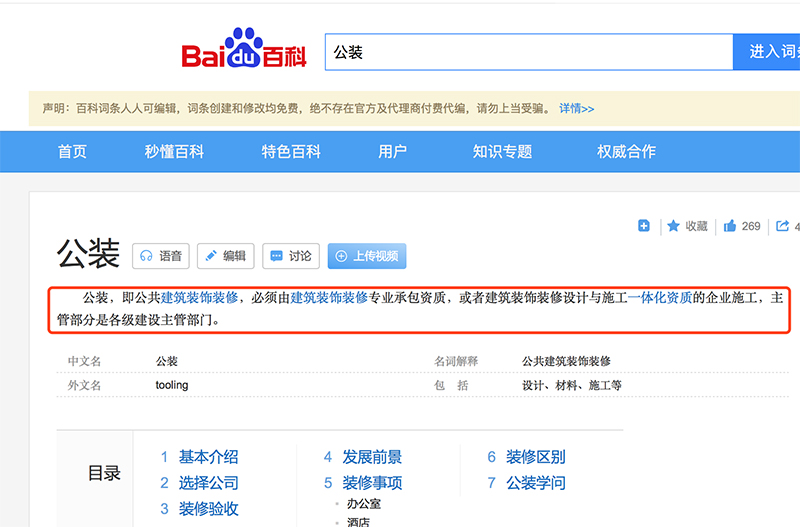This screenshot has width=800, height=527.
Task: Click the share arrow icon
Action: 783,226
